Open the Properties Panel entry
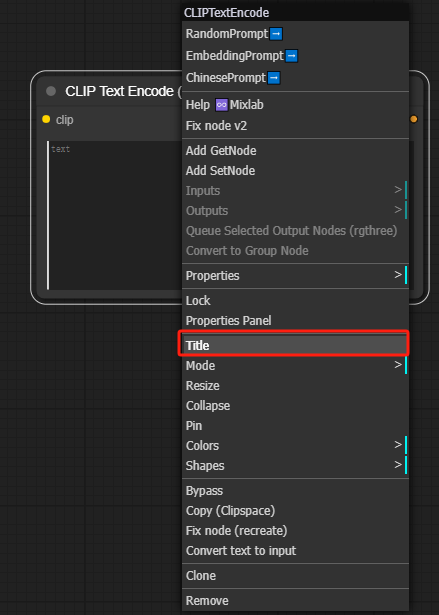This screenshot has height=615, width=439. [x=295, y=321]
